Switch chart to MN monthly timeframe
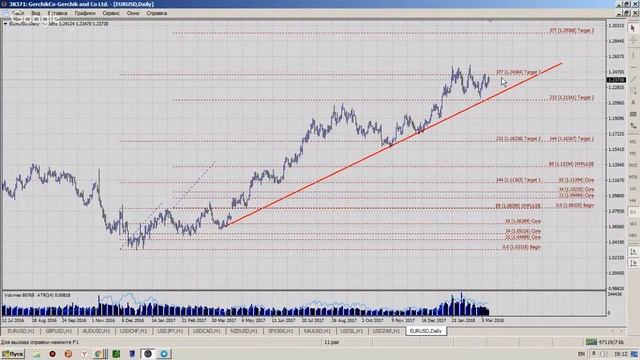Screen dimensions: 640x360 [633, 236]
